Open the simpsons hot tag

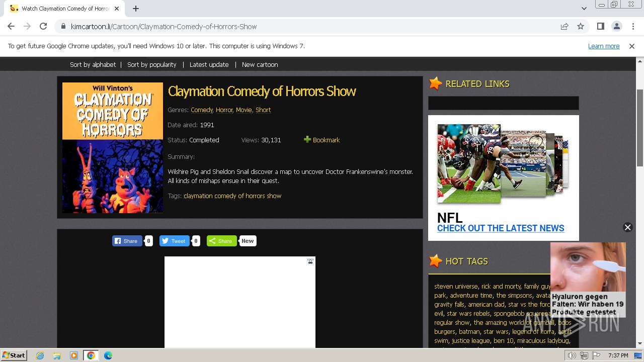(514, 295)
